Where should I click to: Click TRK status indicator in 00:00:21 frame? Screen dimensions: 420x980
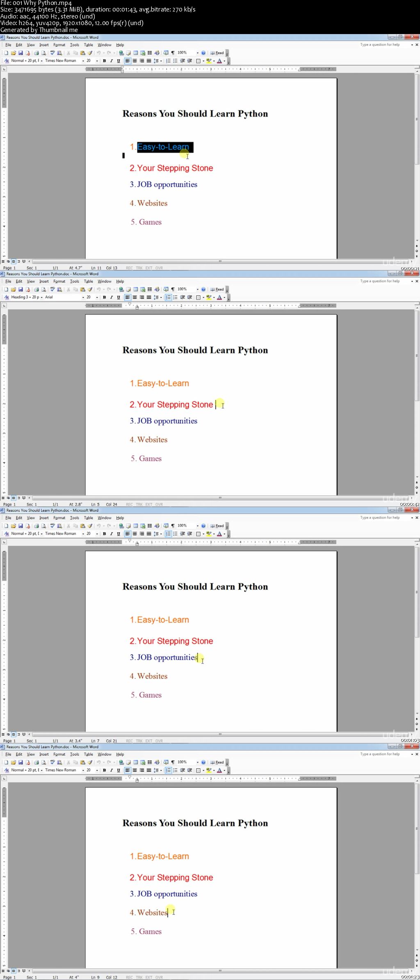click(139, 268)
